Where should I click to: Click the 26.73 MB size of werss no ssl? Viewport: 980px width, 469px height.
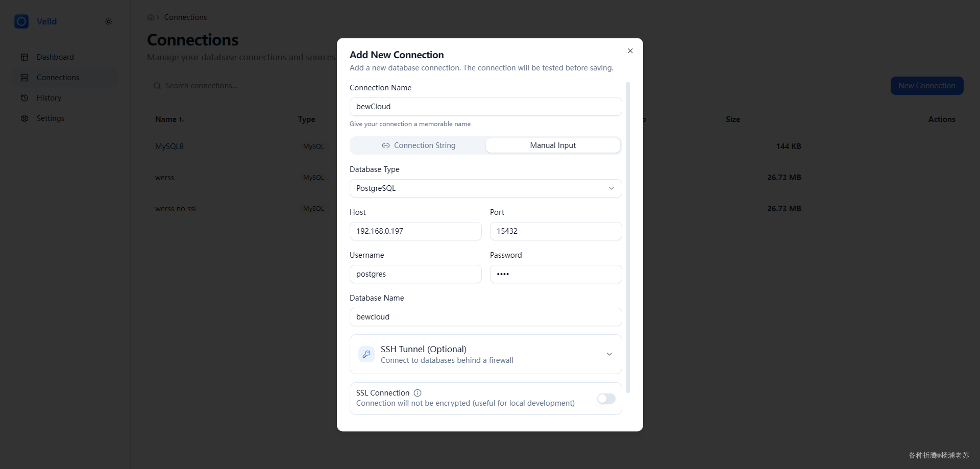(784, 209)
